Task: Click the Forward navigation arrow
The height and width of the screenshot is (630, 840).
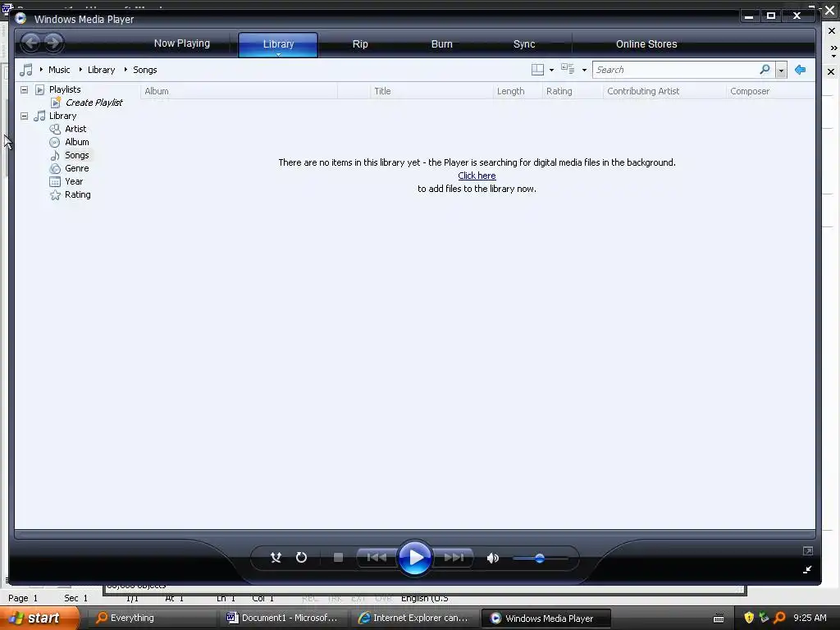Action: pyautogui.click(x=52, y=43)
